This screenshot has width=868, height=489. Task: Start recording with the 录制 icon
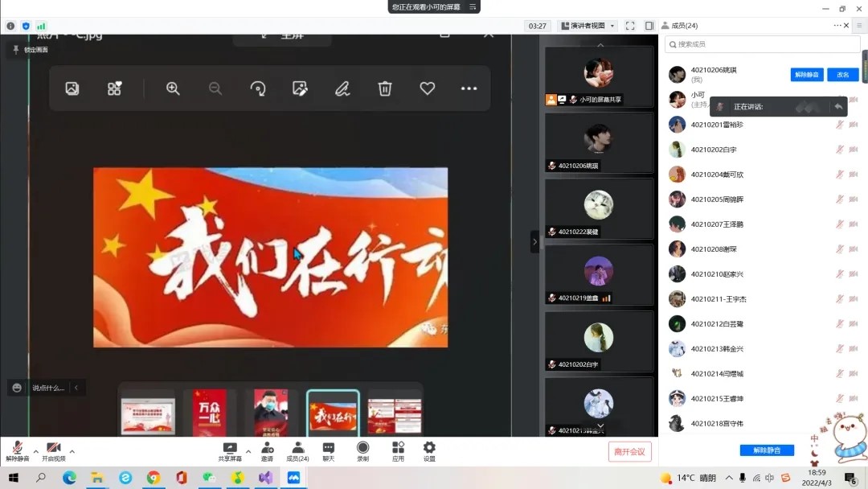point(362,450)
